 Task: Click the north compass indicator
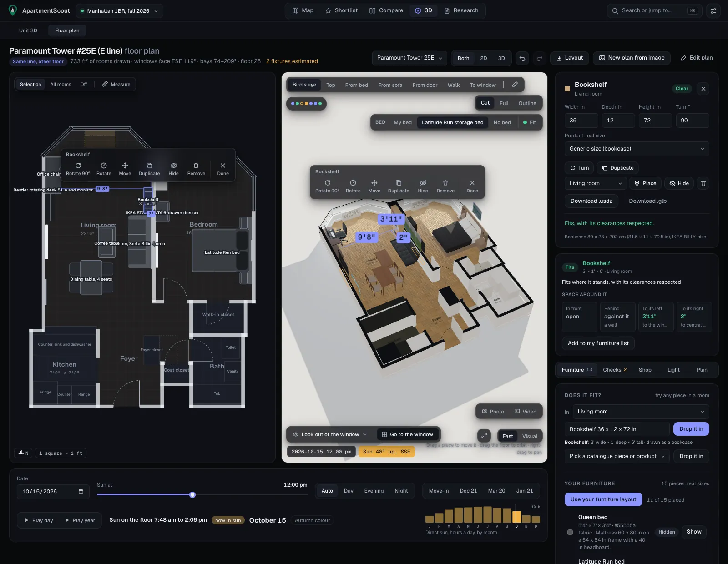coord(23,453)
